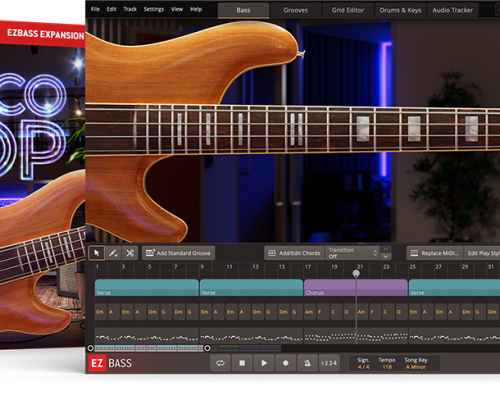Arm the record button in transport
Viewport: 500px width, 400px height.
(286, 363)
